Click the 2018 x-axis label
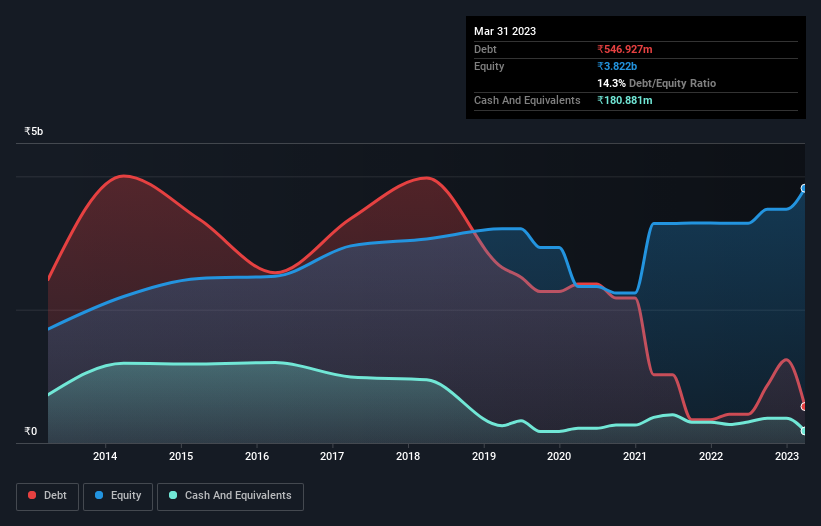 click(408, 456)
